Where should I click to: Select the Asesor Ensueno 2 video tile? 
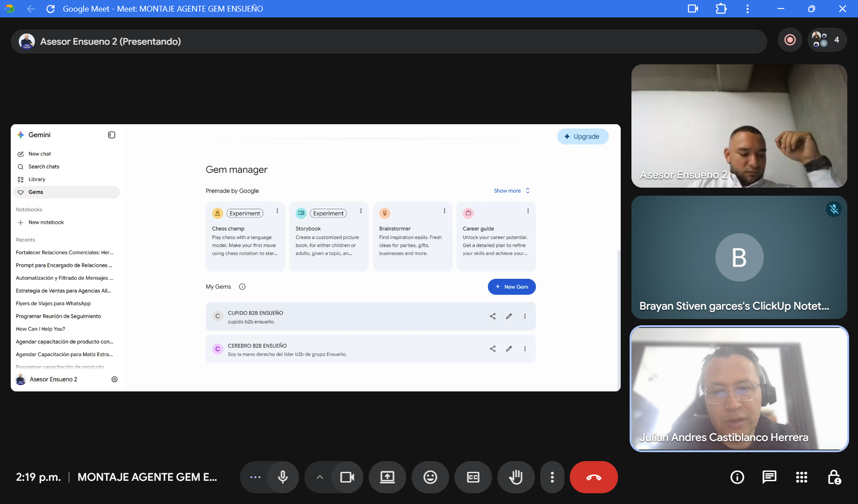tap(739, 126)
